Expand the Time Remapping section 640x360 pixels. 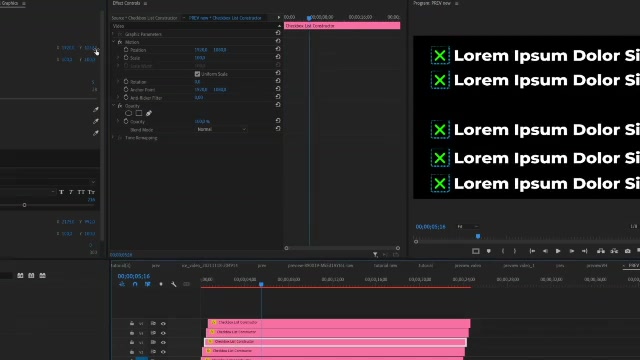[x=114, y=138]
